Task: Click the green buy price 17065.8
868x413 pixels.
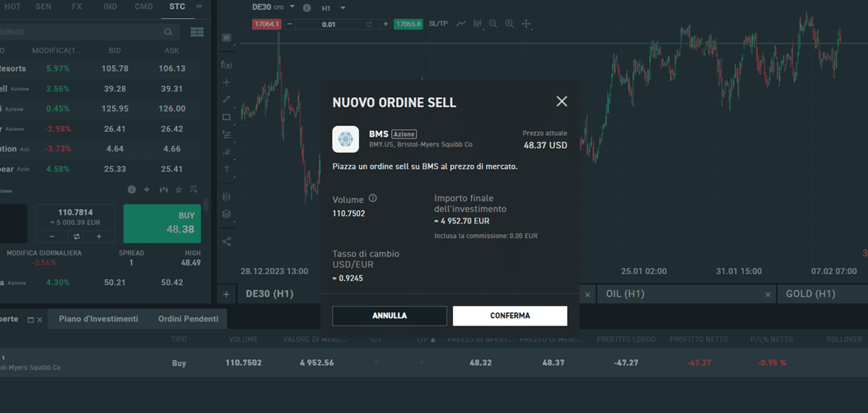Action: pos(408,25)
